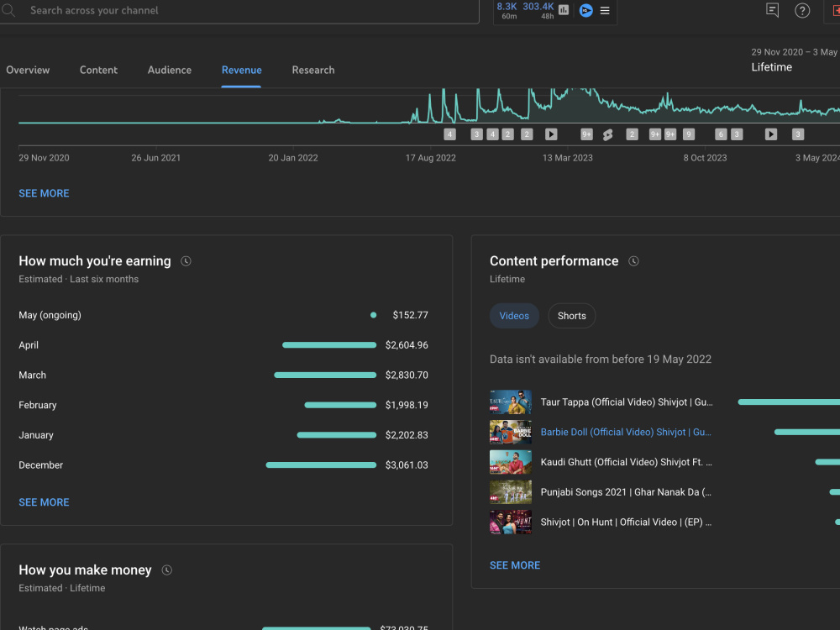840x630 pixels.
Task: Click the May (ongoing) earnings dot
Action: 374,315
